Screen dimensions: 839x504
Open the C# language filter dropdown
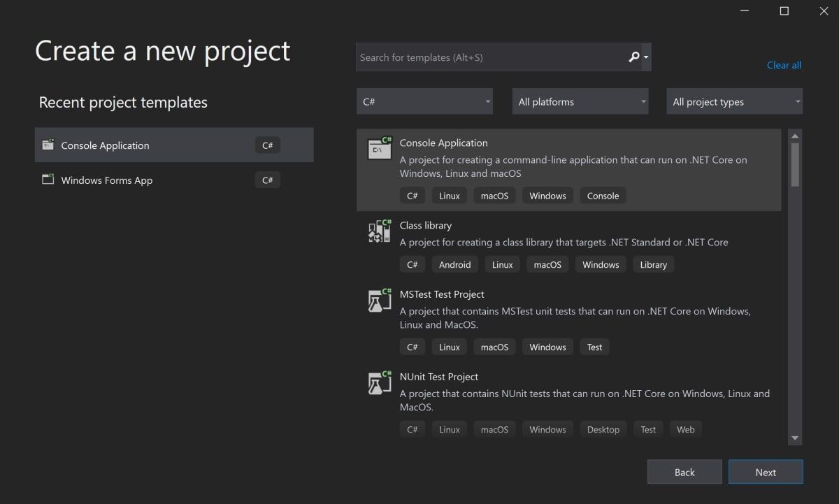coord(424,101)
